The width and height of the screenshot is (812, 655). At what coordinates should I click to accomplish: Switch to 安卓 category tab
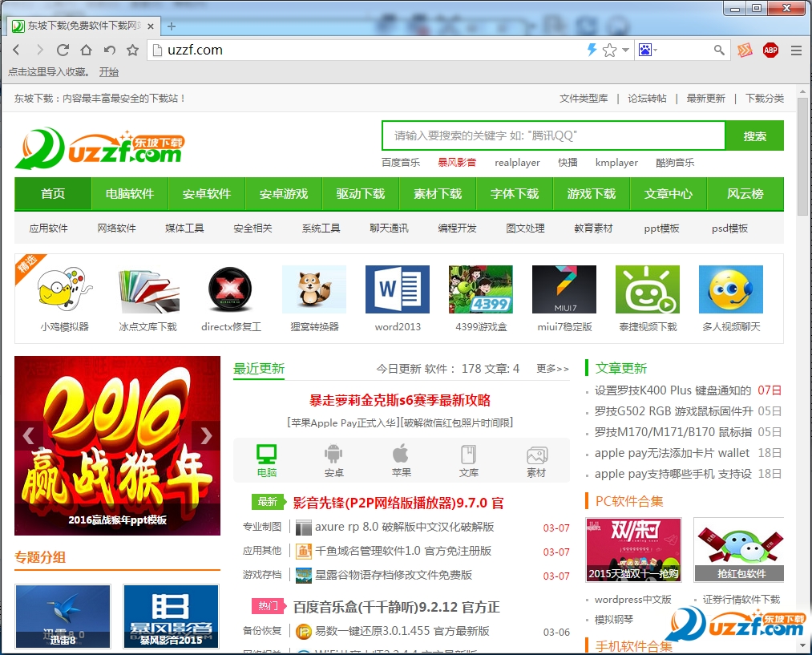coord(334,460)
